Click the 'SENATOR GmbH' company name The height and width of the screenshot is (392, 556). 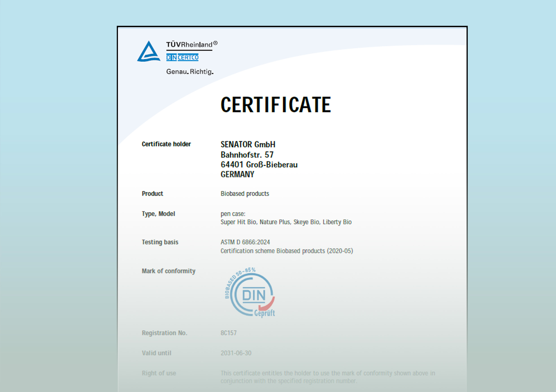(x=248, y=144)
